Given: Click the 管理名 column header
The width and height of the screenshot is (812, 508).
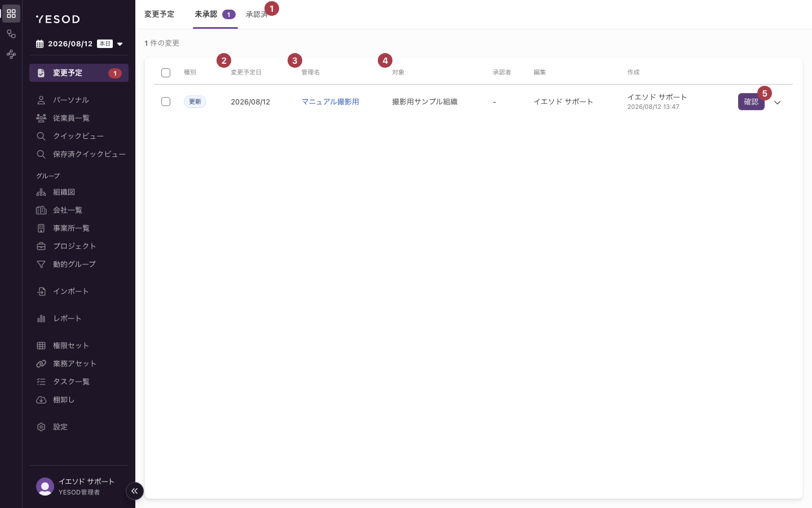Looking at the screenshot, I should pyautogui.click(x=311, y=72).
